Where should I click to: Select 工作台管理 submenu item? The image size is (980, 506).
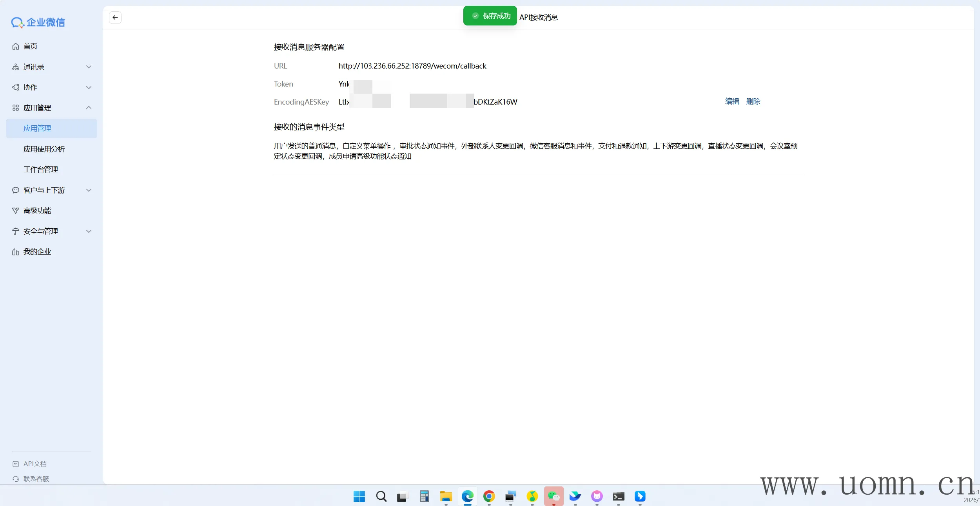pos(41,170)
